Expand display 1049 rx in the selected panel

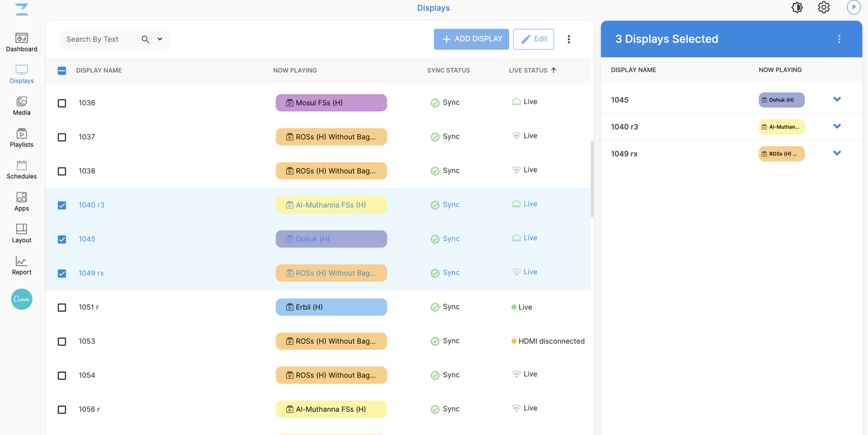pos(837,153)
